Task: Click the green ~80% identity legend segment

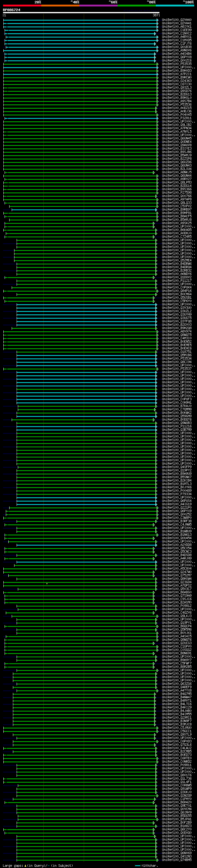Action: (137, 6)
